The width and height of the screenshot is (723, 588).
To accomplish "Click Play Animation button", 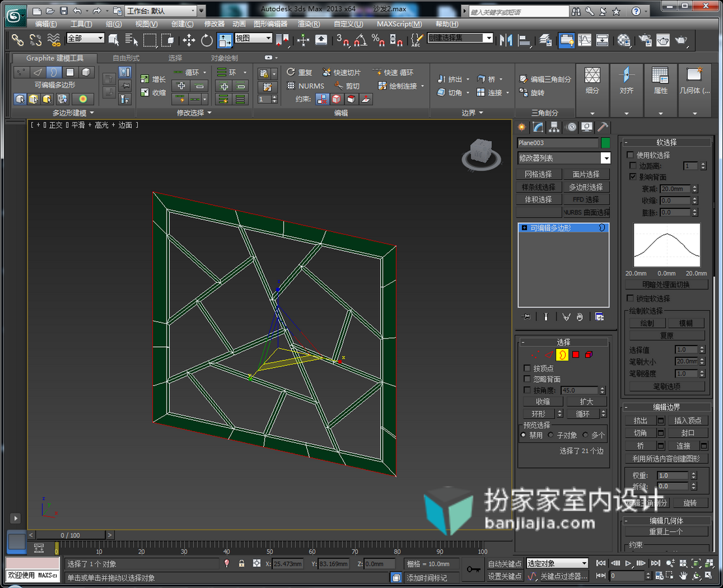I will tap(628, 563).
